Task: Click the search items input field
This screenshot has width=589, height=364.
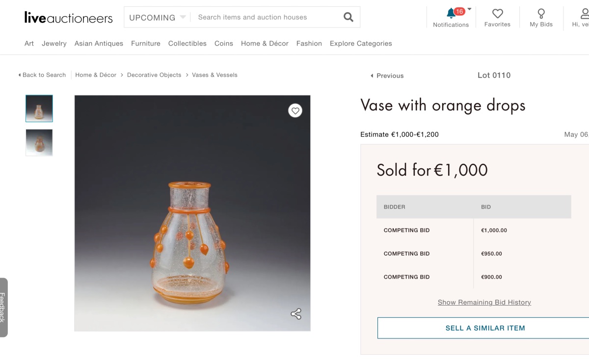Action: pyautogui.click(x=265, y=17)
